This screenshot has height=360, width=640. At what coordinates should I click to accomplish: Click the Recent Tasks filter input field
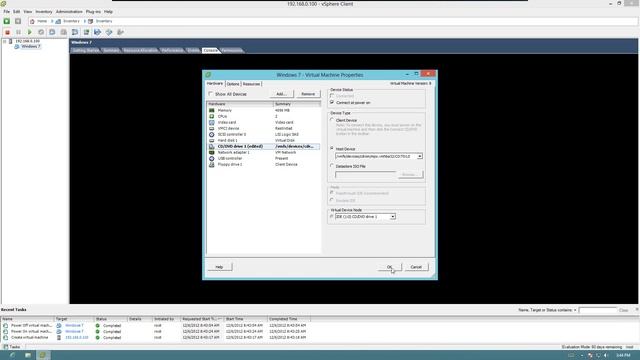(598, 310)
